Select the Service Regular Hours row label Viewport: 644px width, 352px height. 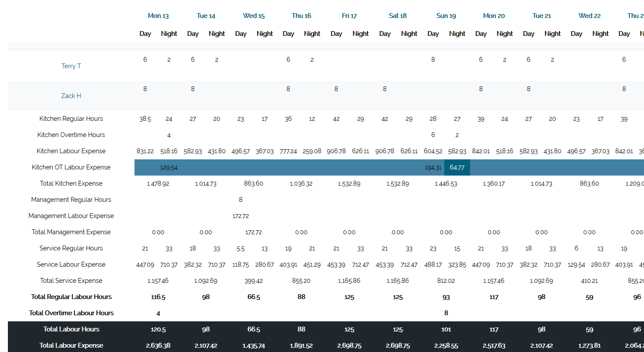pyautogui.click(x=71, y=248)
